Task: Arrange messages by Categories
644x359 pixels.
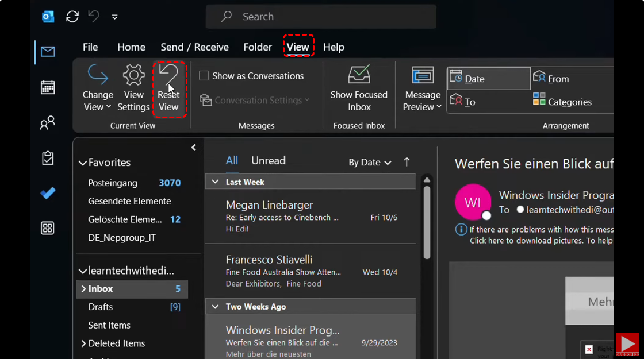Action: tap(562, 102)
